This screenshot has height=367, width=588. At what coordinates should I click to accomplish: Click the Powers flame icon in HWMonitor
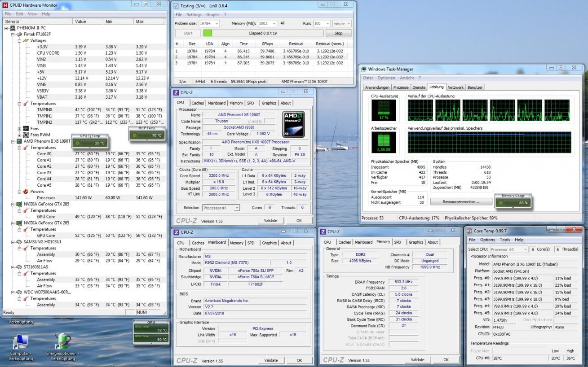(x=26, y=191)
